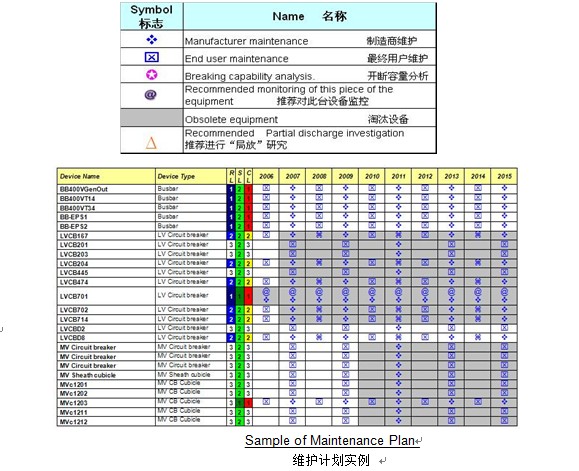Select the LVCB702 device name cell

pos(106,310)
